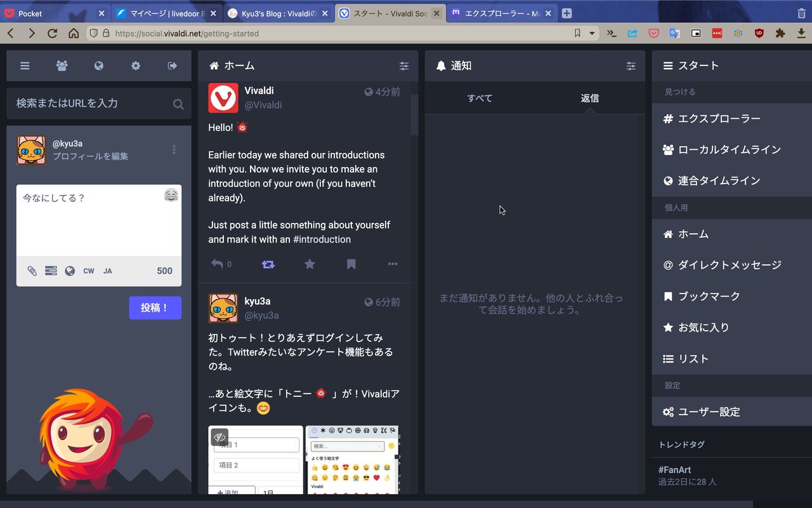Expand the 通知 column settings
This screenshot has height=508, width=812.
(631, 66)
